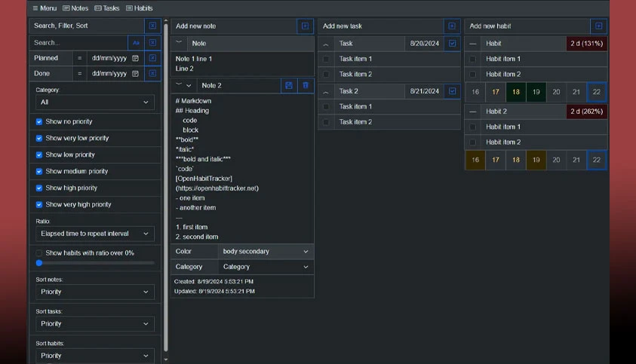Image resolution: width=636 pixels, height=364 pixels.
Task: Select day 18 in the Habit calendar row
Action: (x=516, y=92)
